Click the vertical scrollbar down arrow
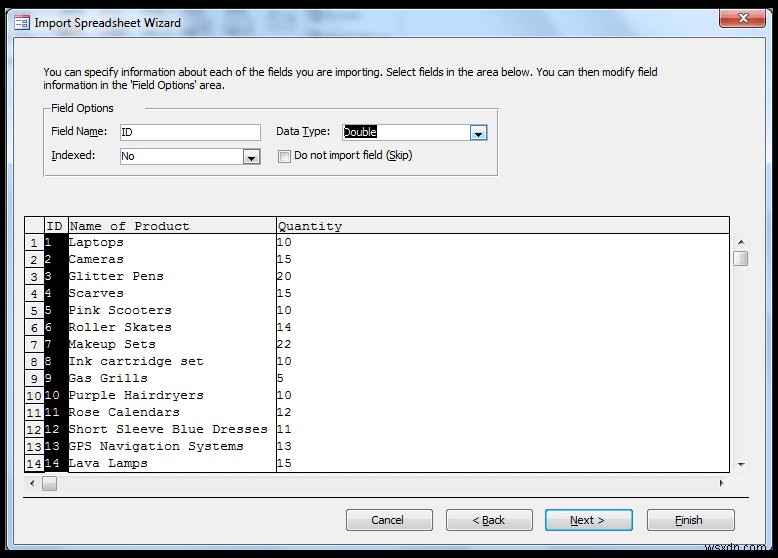 tap(741, 465)
